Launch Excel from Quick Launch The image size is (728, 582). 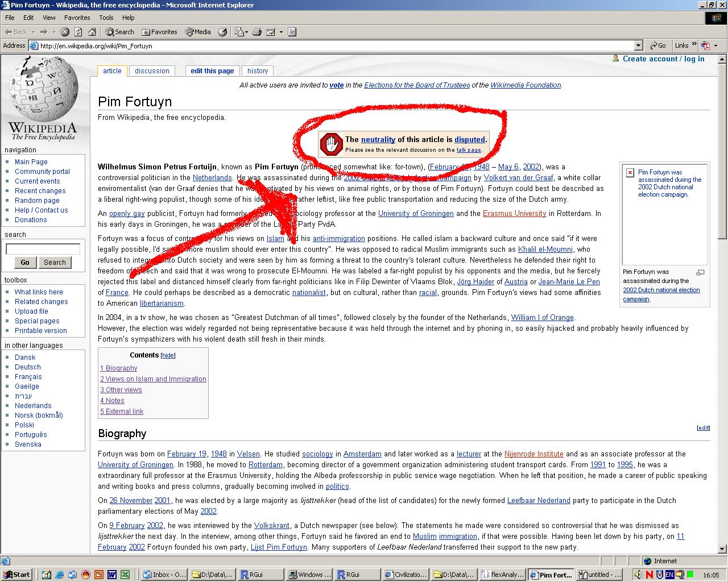coord(125,575)
